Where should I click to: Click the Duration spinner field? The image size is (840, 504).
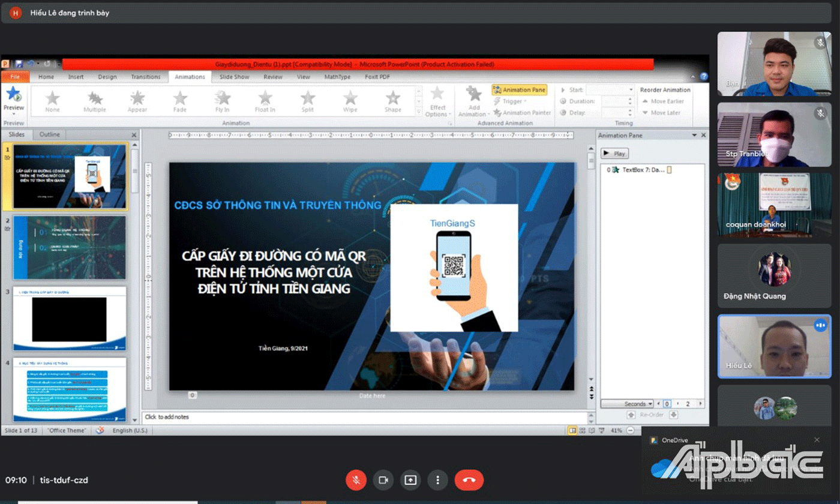pyautogui.click(x=617, y=101)
